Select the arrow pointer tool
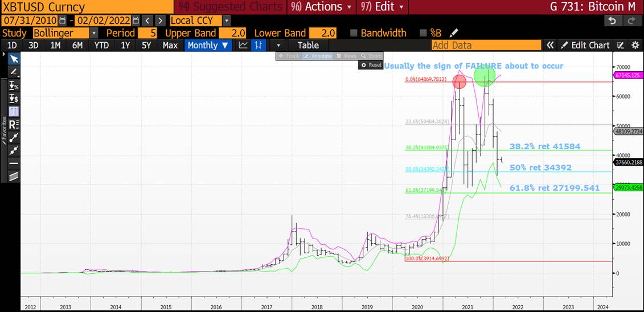The height and width of the screenshot is (312, 644). [14, 59]
